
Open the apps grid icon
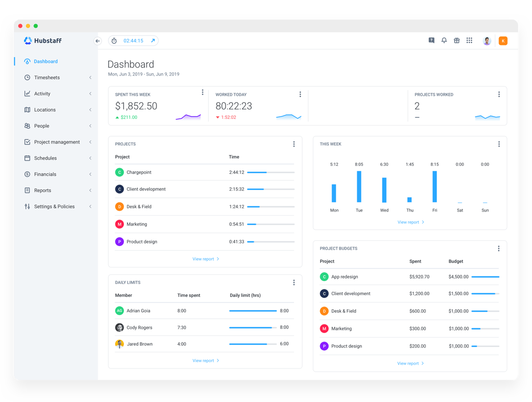[469, 40]
